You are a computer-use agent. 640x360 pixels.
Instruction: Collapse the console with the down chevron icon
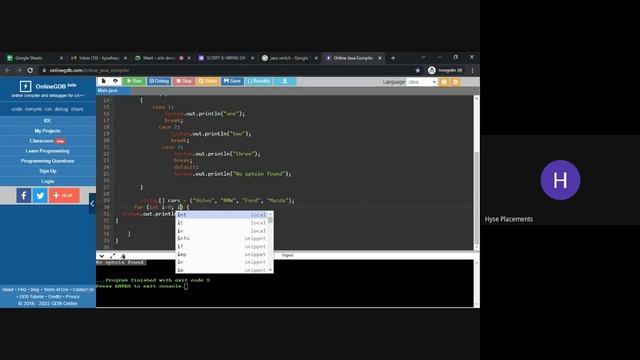tap(102, 256)
